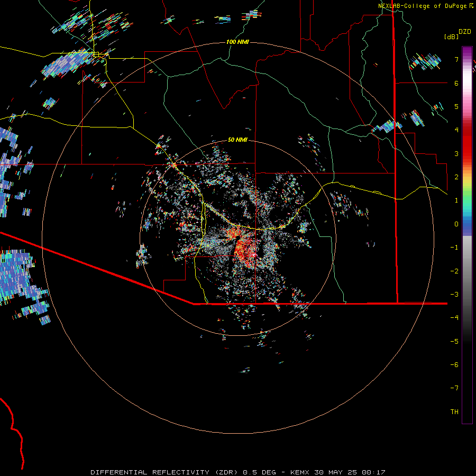Click the -5 dB value on color scale

click(x=454, y=341)
